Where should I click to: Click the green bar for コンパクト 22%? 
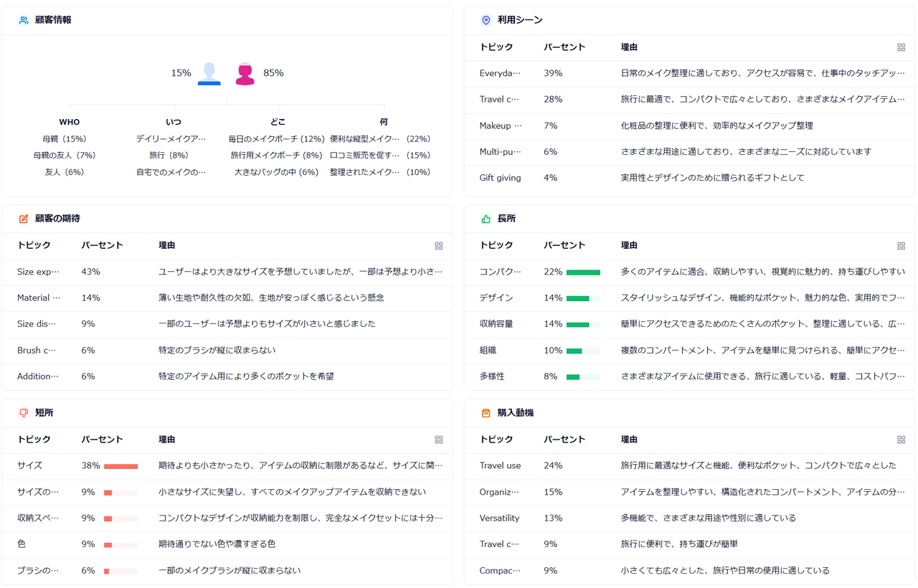[x=583, y=272]
